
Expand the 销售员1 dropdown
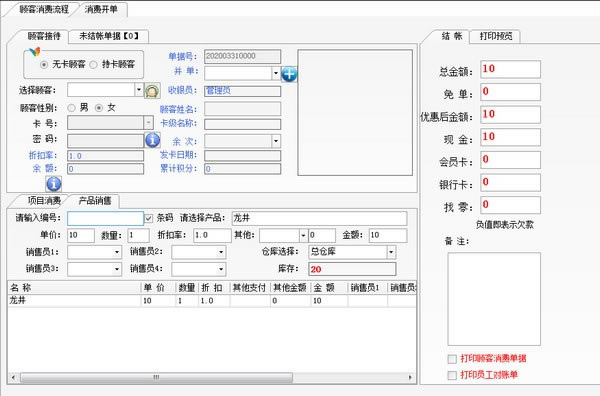pos(117,252)
